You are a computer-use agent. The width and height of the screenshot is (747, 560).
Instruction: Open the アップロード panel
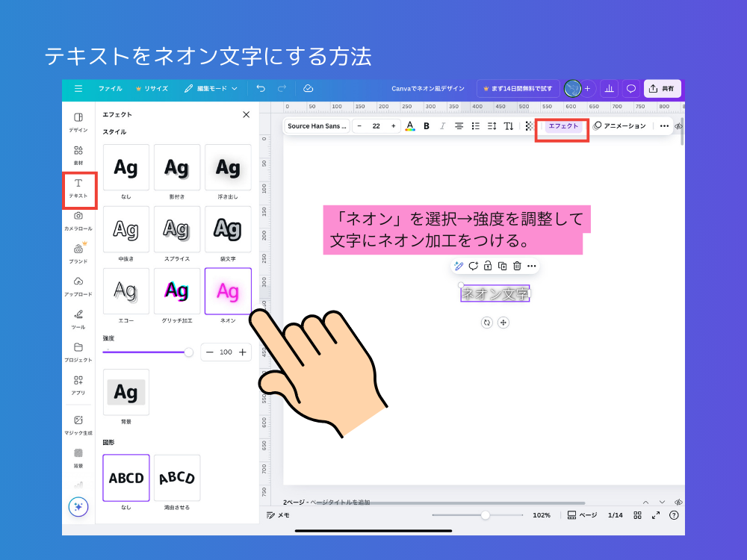pyautogui.click(x=78, y=287)
